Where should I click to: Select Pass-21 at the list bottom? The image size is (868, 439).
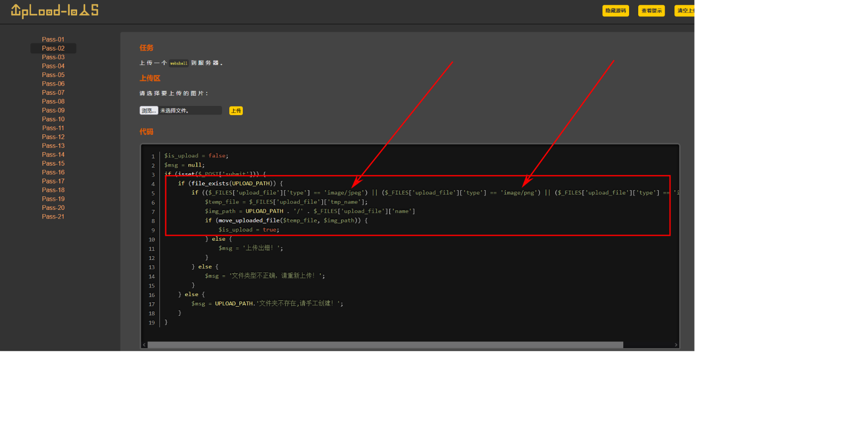53,217
